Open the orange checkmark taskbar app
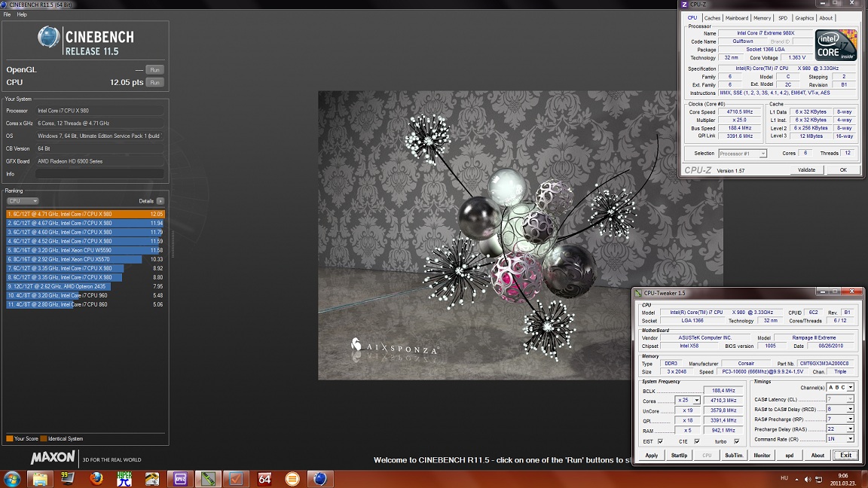Screen dimensions: 868x488 point(237,479)
